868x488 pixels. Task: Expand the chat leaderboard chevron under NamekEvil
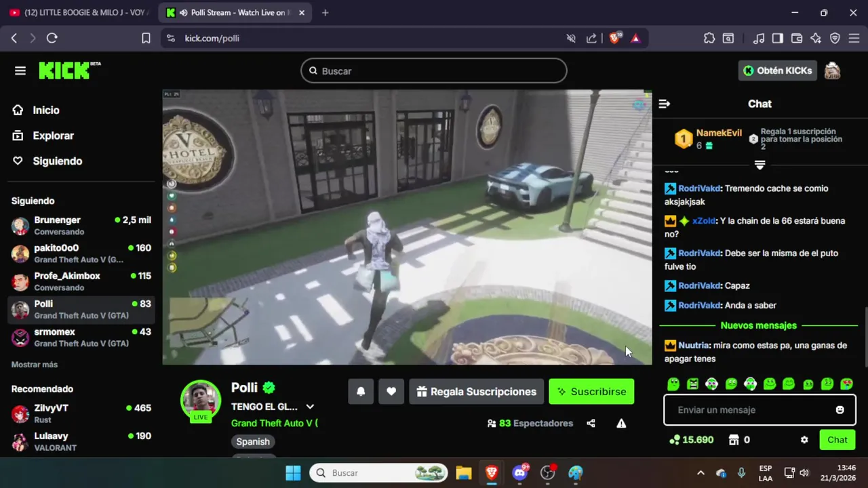coord(759,165)
